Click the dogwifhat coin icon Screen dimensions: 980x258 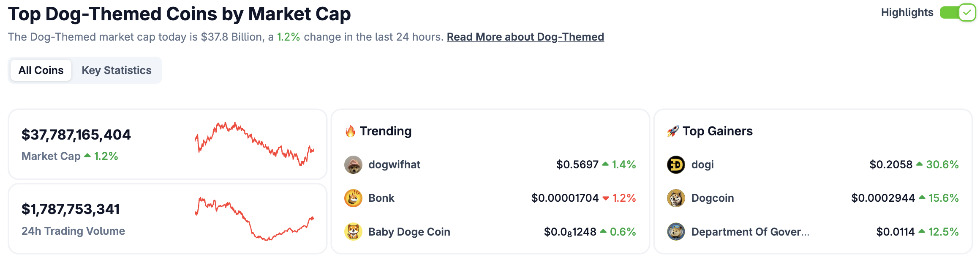(x=353, y=165)
